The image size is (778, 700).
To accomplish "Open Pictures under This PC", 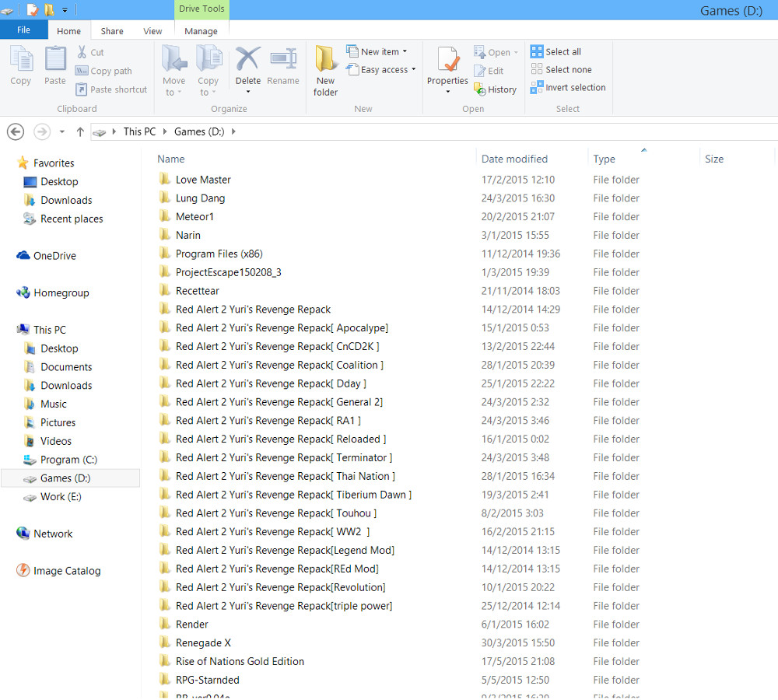I will tap(50, 422).
